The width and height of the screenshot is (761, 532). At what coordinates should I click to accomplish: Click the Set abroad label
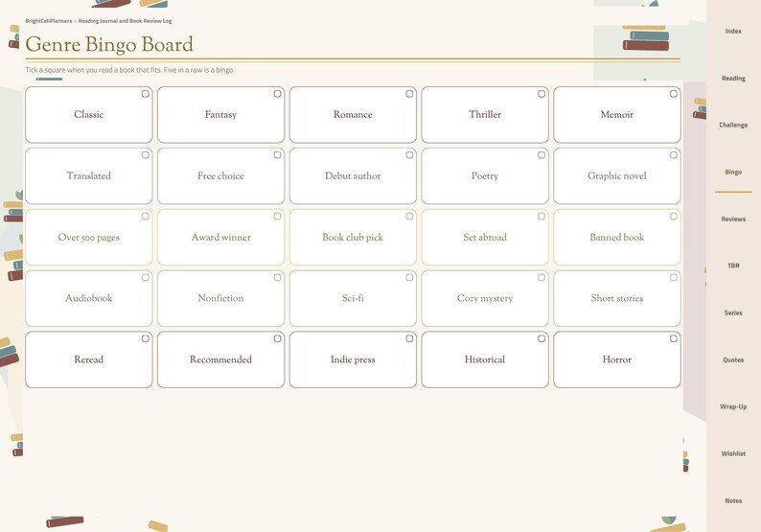tap(485, 238)
